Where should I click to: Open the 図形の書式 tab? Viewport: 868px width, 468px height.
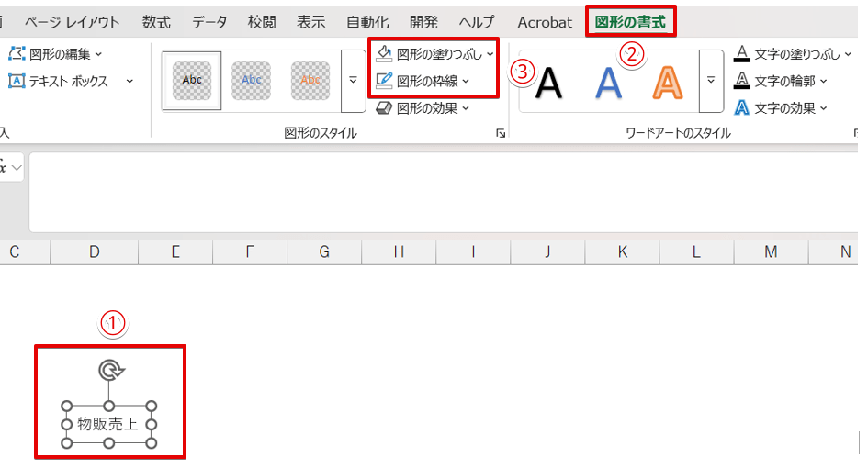tap(630, 22)
